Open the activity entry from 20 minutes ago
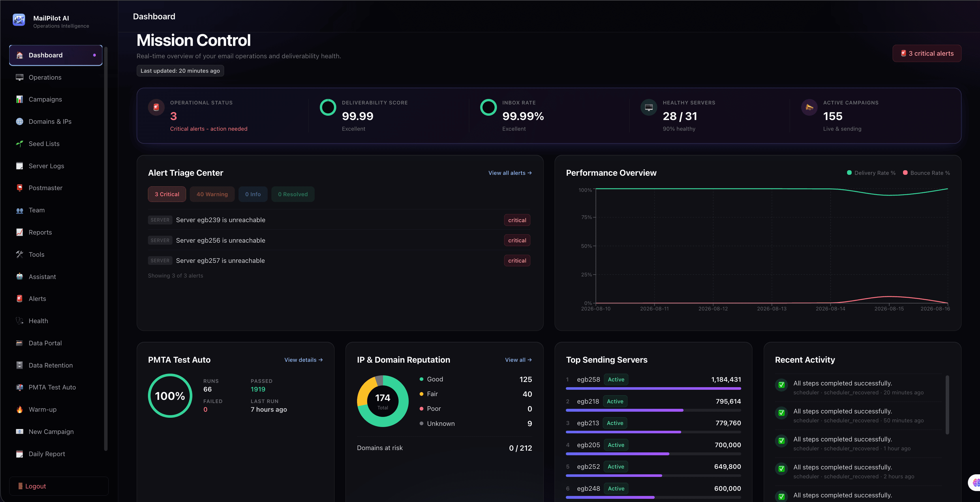 pyautogui.click(x=859, y=387)
